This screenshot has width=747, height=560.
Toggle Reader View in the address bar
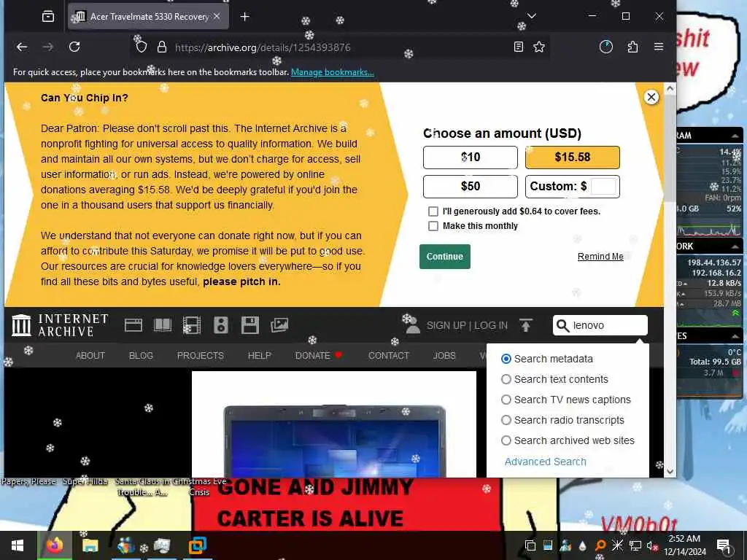tap(519, 47)
